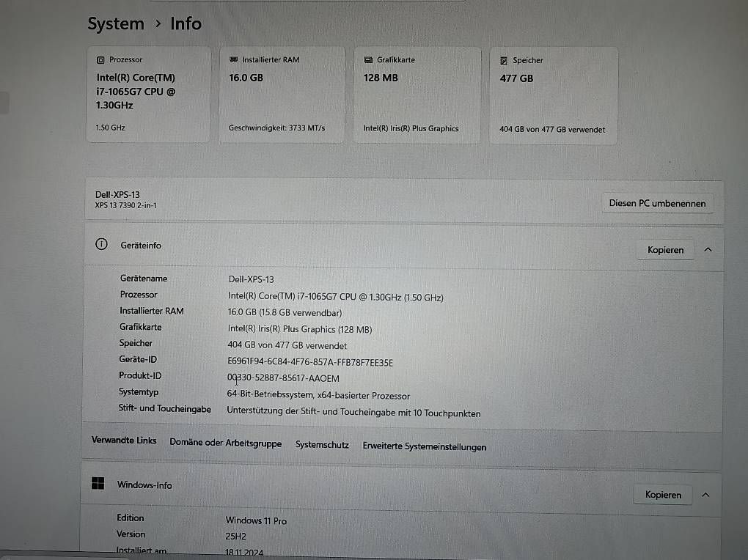Click the Edition value Windows 11 Pro
748x560 pixels.
256,520
